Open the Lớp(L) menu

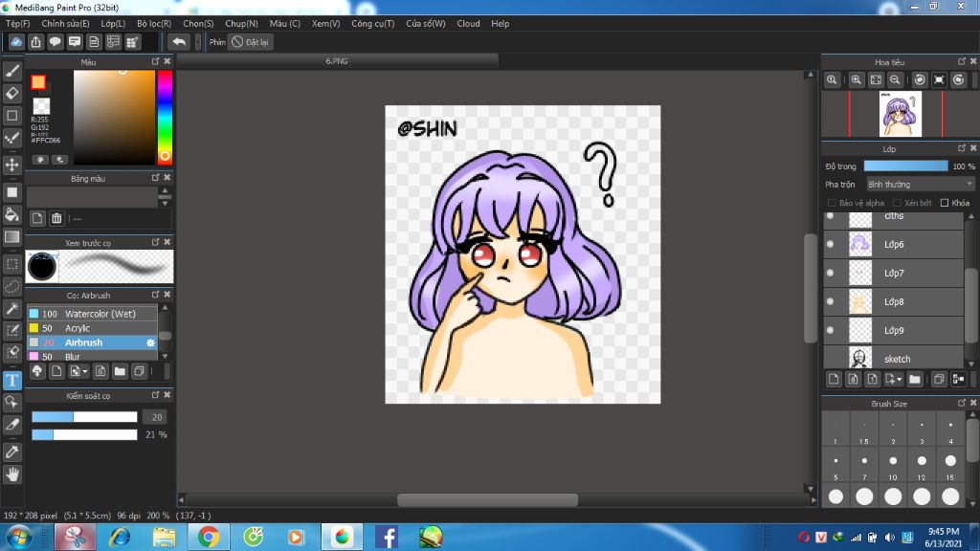click(113, 24)
